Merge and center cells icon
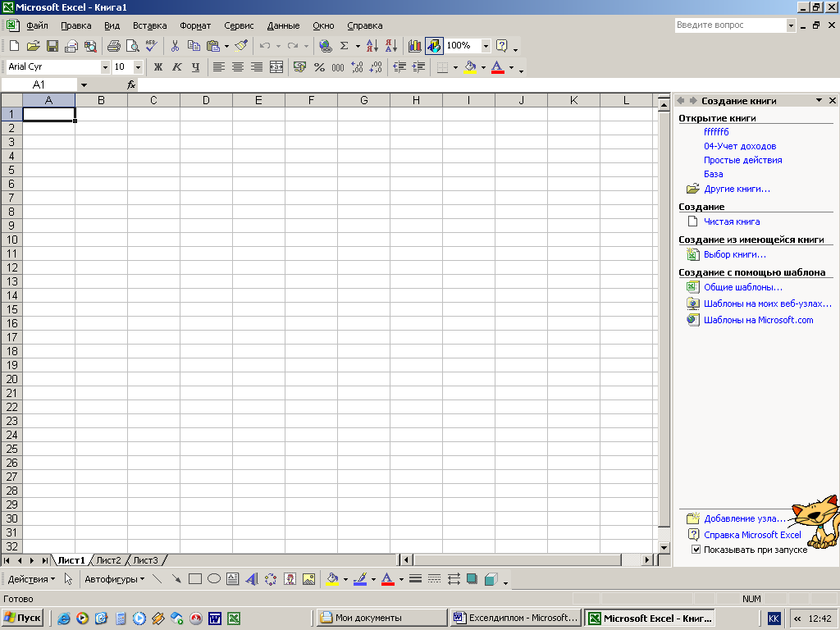The width and height of the screenshot is (840, 630). (x=276, y=67)
